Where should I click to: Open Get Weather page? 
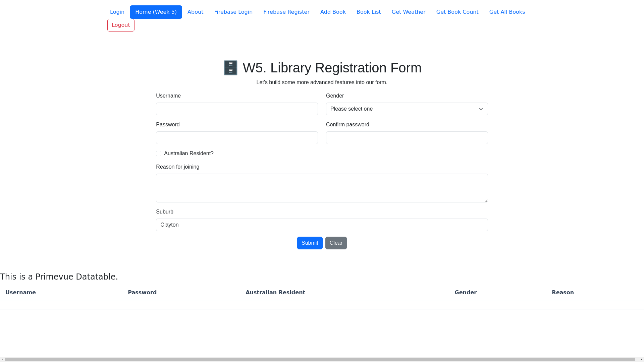pos(409,12)
